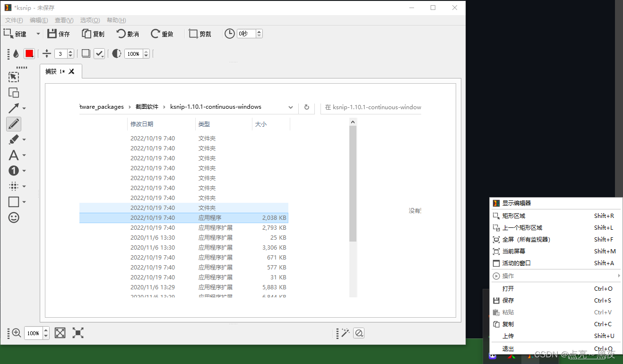The image size is (623, 364).
Task: Undo the last action in toolbar
Action: coord(128,34)
